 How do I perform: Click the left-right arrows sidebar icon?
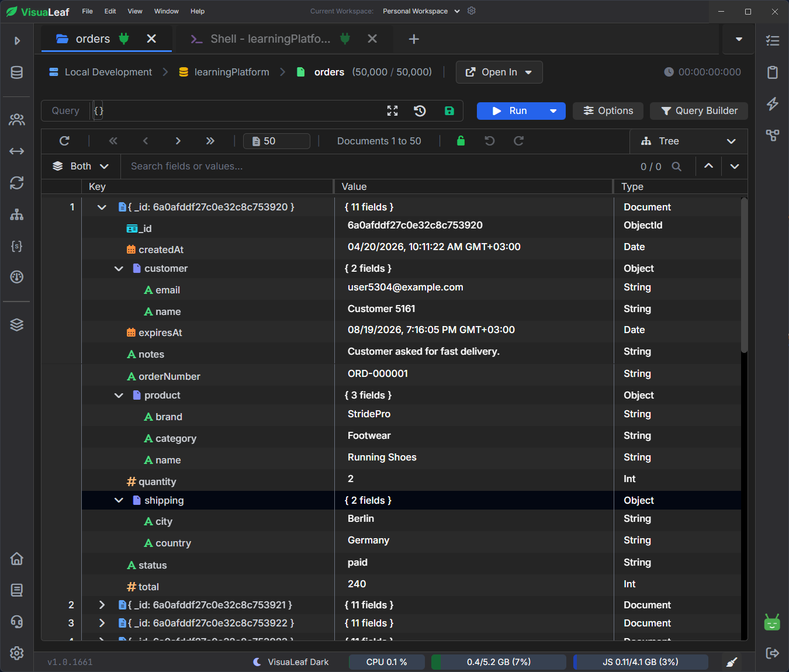17,151
